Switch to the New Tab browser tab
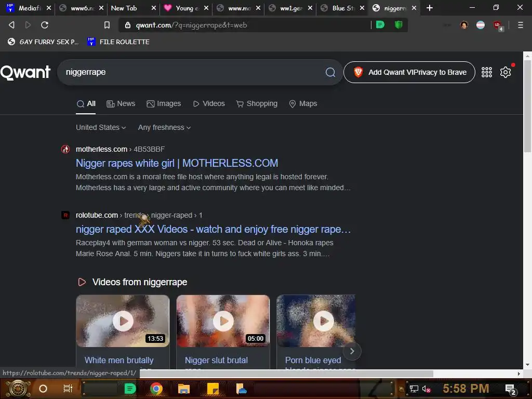Viewport: 532px width, 399px height. click(129, 8)
